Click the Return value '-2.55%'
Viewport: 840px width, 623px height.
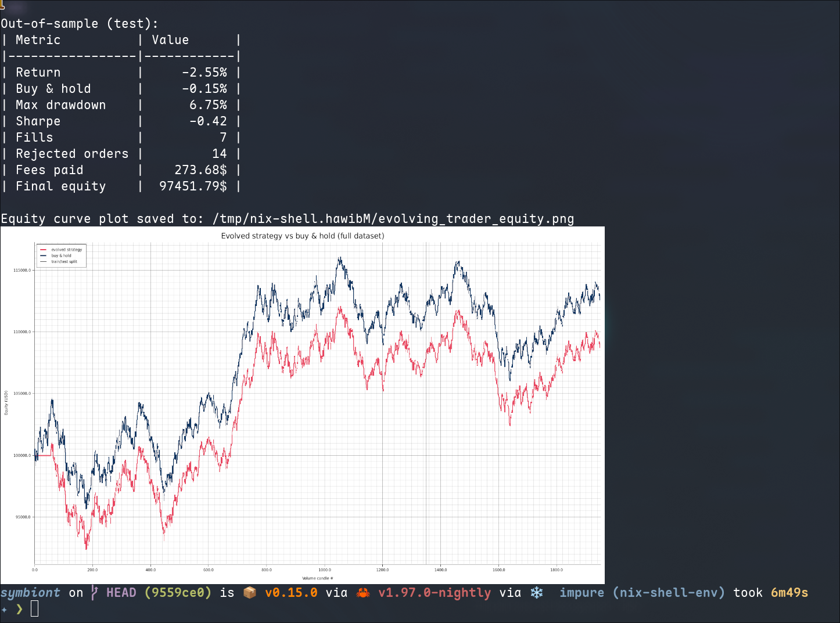[204, 73]
